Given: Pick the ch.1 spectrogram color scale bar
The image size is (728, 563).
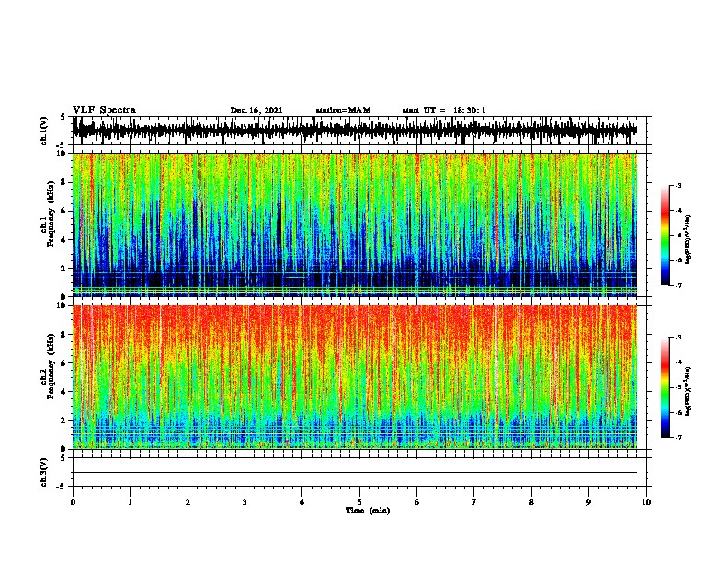Looking at the screenshot, I should 665,236.
